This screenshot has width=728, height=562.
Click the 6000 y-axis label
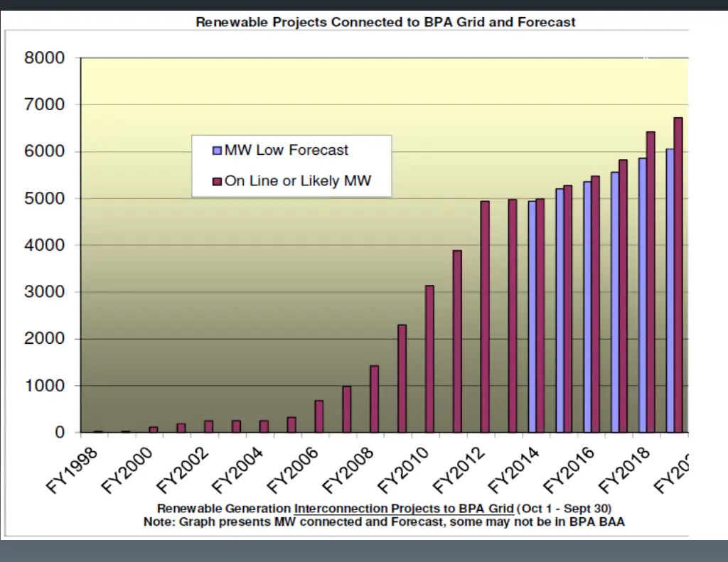(45, 151)
